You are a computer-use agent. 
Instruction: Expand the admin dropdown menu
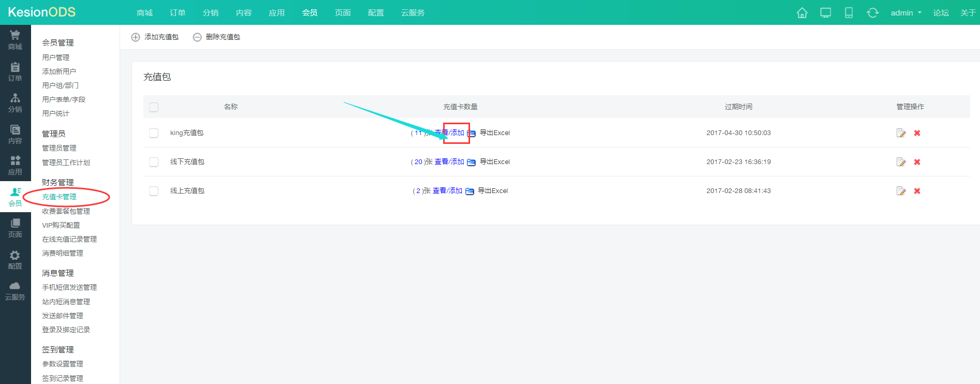[x=906, y=13]
